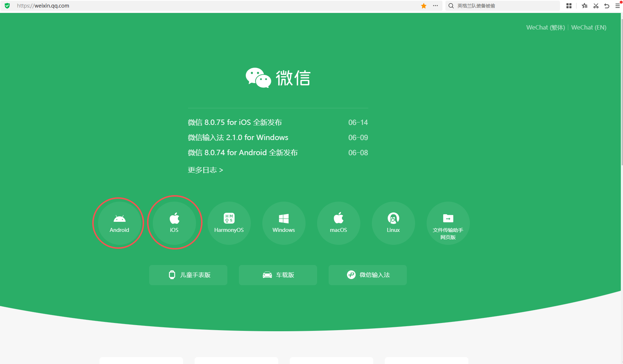Open the browser main menu icon
Screen dimensions: 623x364
click(x=618, y=6)
